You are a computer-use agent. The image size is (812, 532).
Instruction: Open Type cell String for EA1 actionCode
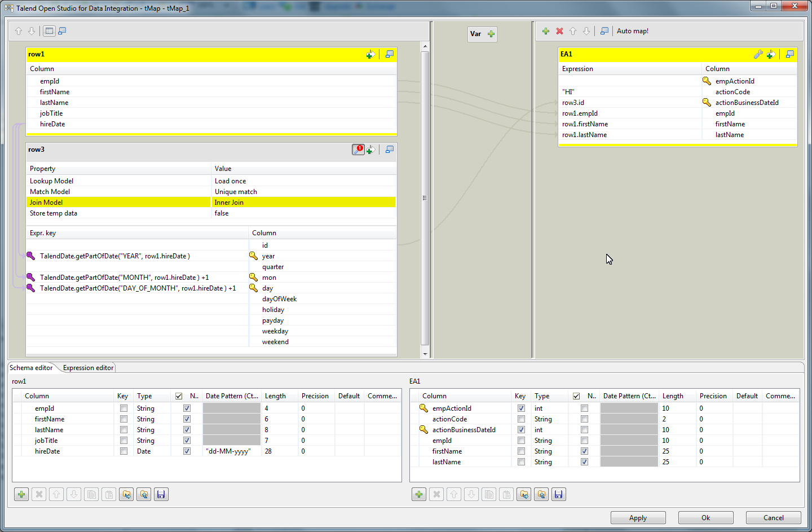pyautogui.click(x=549, y=419)
